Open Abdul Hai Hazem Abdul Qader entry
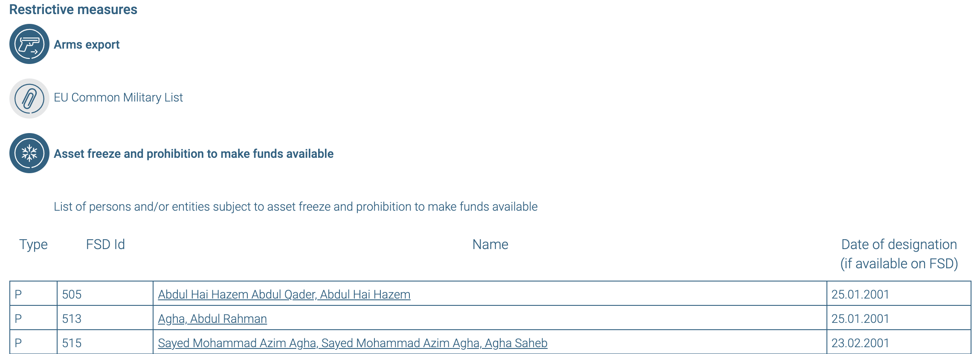 (x=284, y=294)
